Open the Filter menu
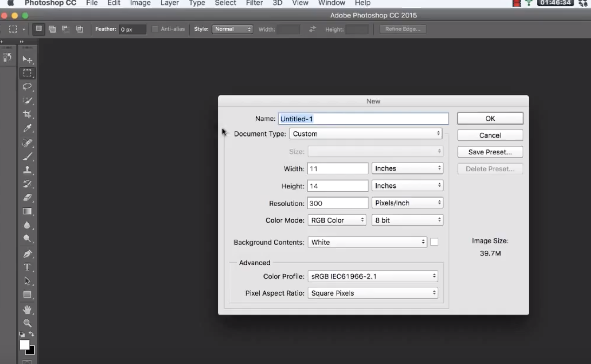The height and width of the screenshot is (364, 591). (255, 3)
